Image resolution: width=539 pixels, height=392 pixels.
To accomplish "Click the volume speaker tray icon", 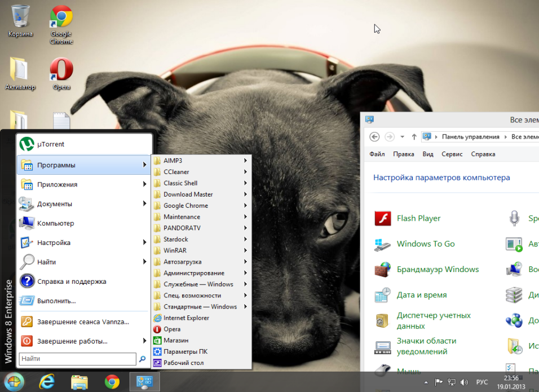I will point(464,382).
